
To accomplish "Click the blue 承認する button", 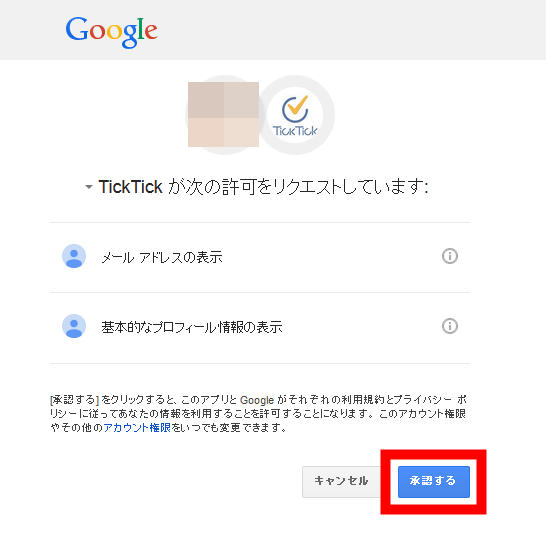I will [x=434, y=482].
